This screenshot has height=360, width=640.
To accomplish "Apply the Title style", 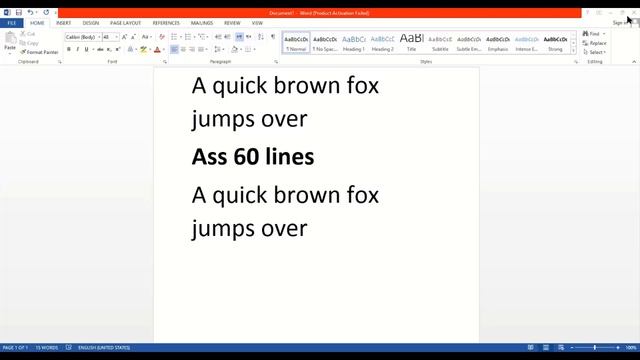I will point(411,43).
